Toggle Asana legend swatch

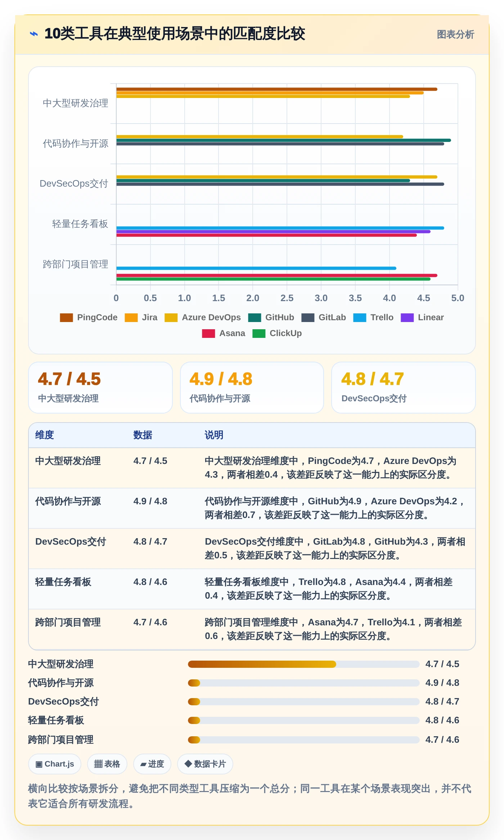[x=208, y=333]
